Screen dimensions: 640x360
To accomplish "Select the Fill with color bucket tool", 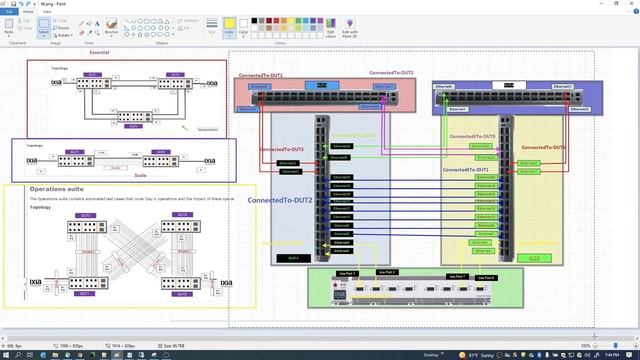I will point(89,24).
